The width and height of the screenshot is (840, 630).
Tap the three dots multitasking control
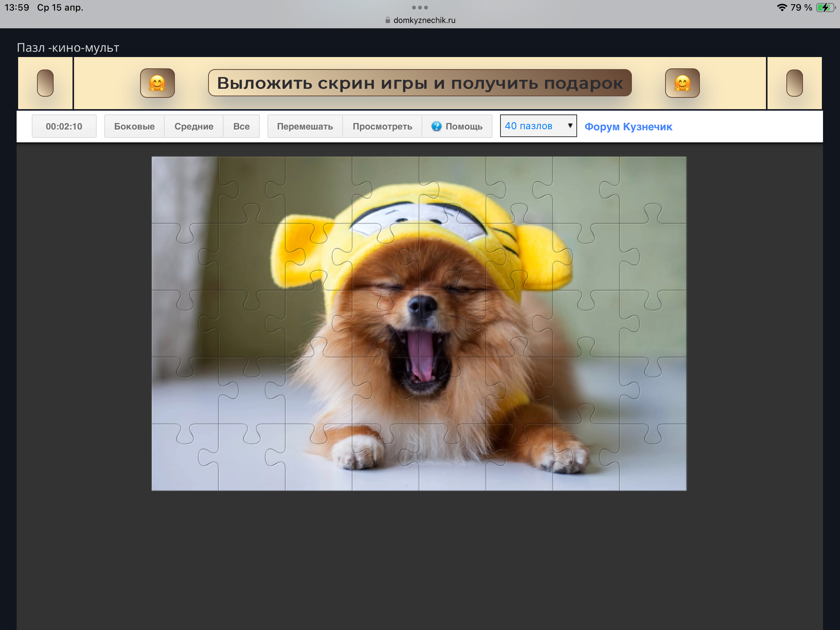[x=420, y=8]
